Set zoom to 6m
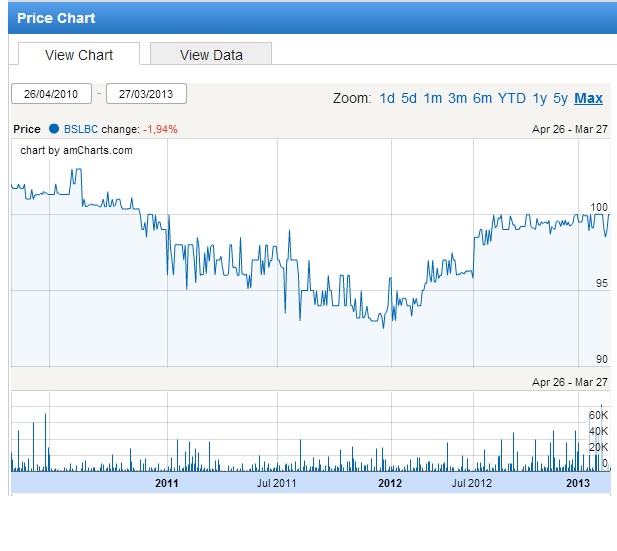 [482, 98]
